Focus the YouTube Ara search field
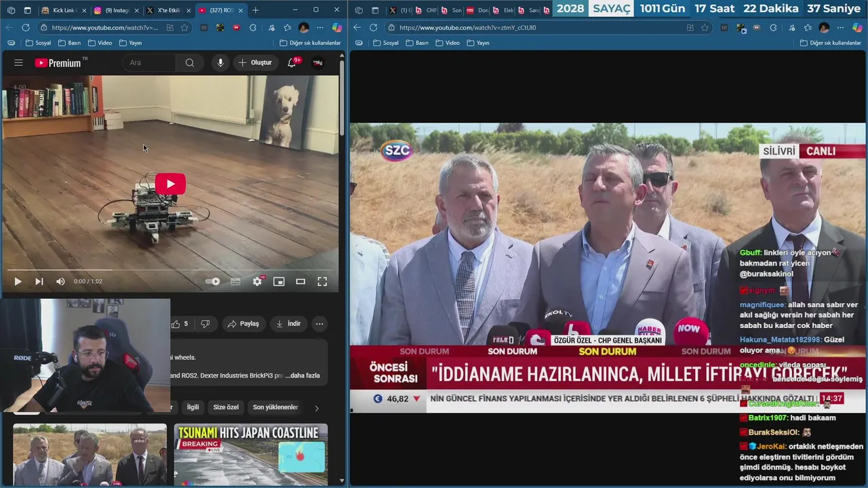The width and height of the screenshot is (868, 488). [x=150, y=62]
